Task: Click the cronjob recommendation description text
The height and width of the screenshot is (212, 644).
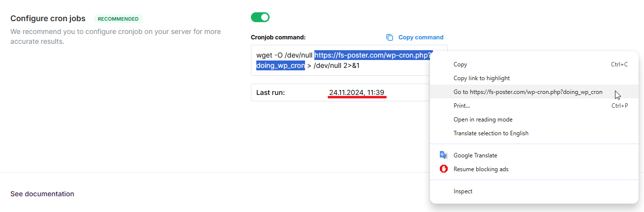Action: coord(116,36)
